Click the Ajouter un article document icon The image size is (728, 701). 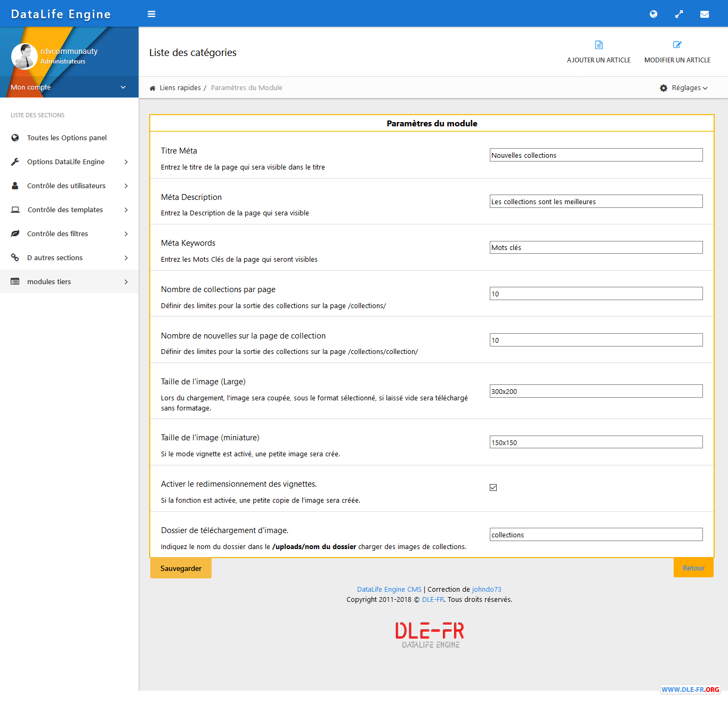pyautogui.click(x=599, y=45)
